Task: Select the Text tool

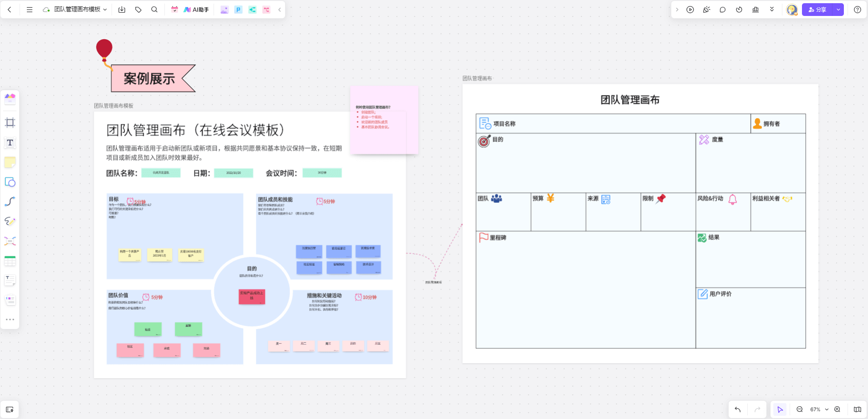Action: tap(10, 143)
